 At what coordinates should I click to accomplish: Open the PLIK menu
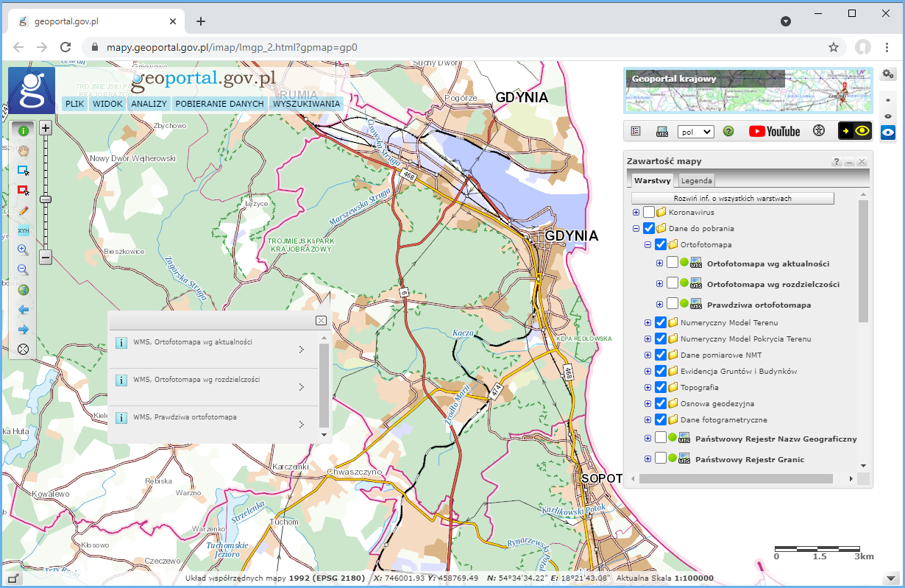pos(74,104)
